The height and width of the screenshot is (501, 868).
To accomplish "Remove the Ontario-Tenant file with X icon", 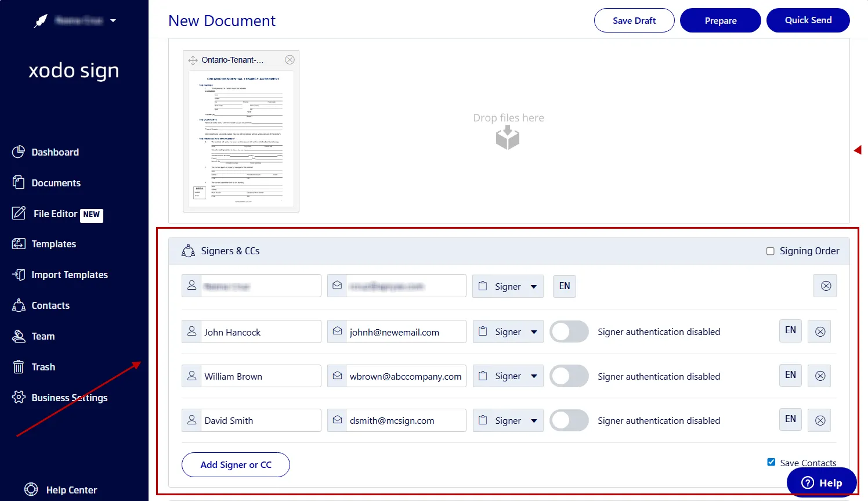I will click(290, 60).
